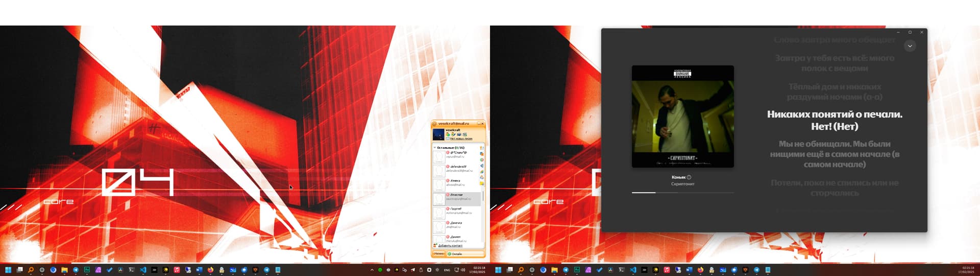980x276 pixels.
Task: Open Adobe Audition on right monitor taskbar
Action: pos(577,270)
